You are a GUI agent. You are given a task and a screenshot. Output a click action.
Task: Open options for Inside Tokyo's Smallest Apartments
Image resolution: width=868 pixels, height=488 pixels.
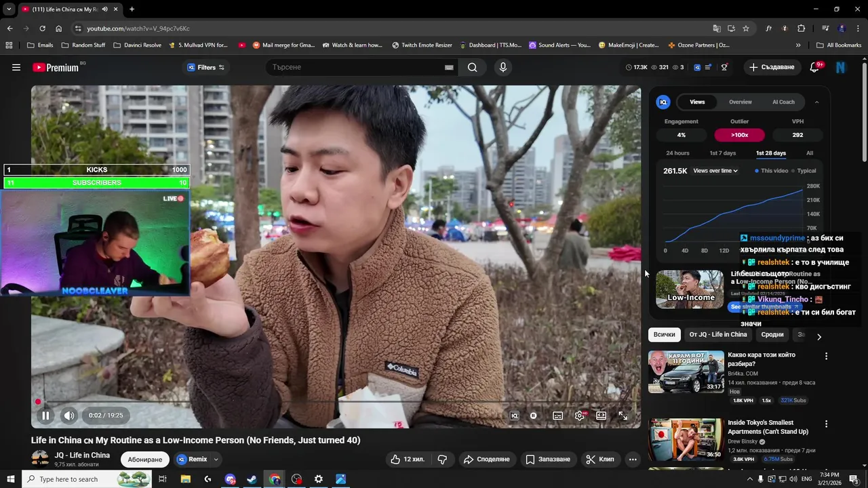pos(826,424)
